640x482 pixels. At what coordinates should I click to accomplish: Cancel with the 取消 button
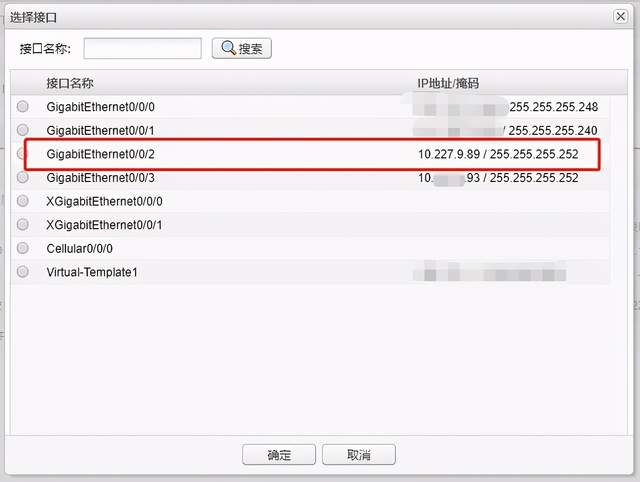coord(359,454)
